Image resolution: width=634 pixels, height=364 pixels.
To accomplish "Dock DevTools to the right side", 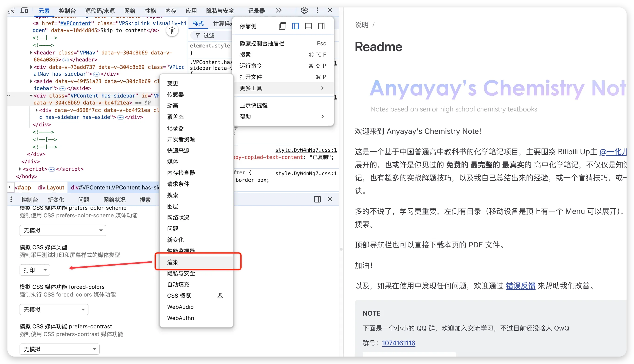I will tap(321, 26).
